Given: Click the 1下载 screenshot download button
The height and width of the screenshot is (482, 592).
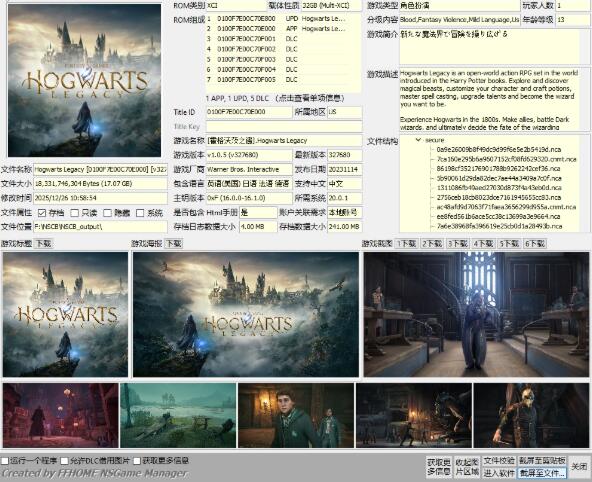Looking at the screenshot, I should click(407, 244).
